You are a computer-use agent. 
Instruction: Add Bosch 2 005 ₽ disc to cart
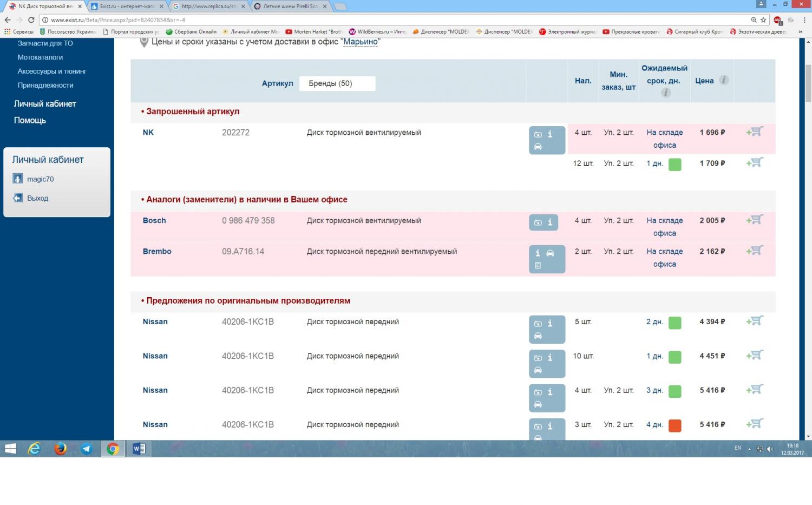coord(755,220)
